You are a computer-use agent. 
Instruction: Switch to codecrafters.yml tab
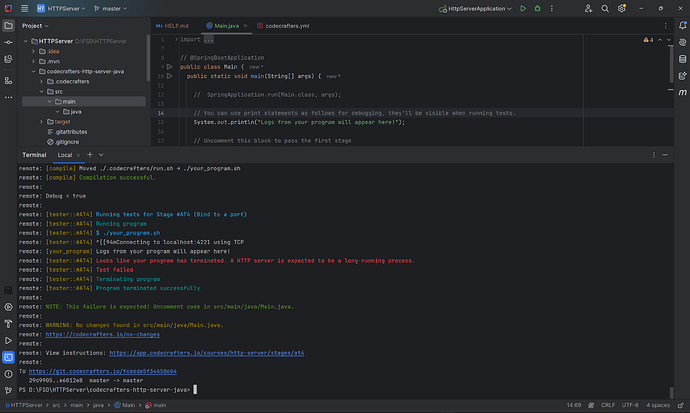coord(283,26)
